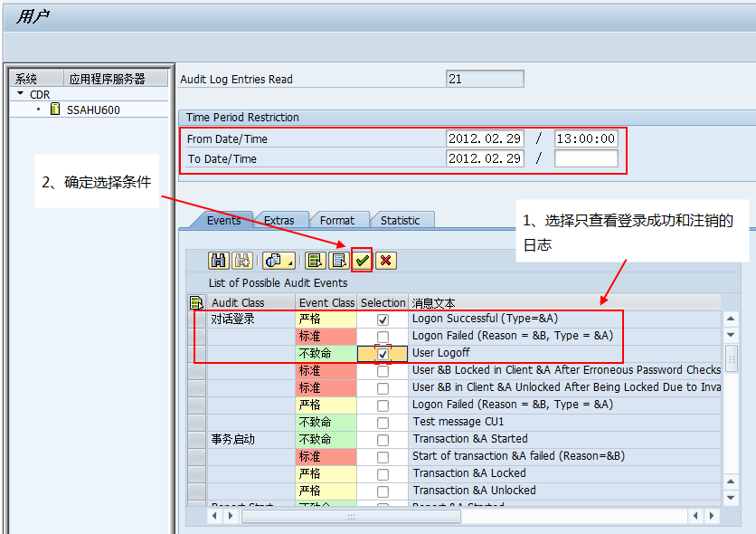Switch to the Extras tab
This screenshot has width=756, height=534.
[x=279, y=220]
